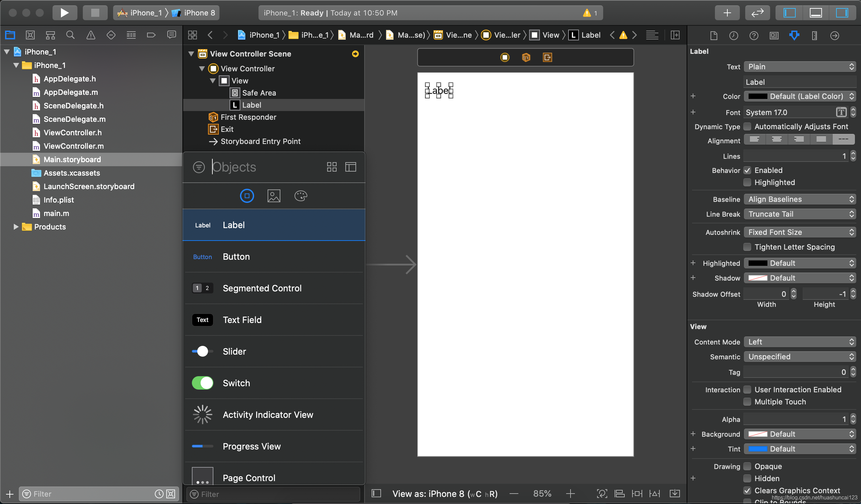
Task: Select ViewController.m in project navigator
Action: 73,146
